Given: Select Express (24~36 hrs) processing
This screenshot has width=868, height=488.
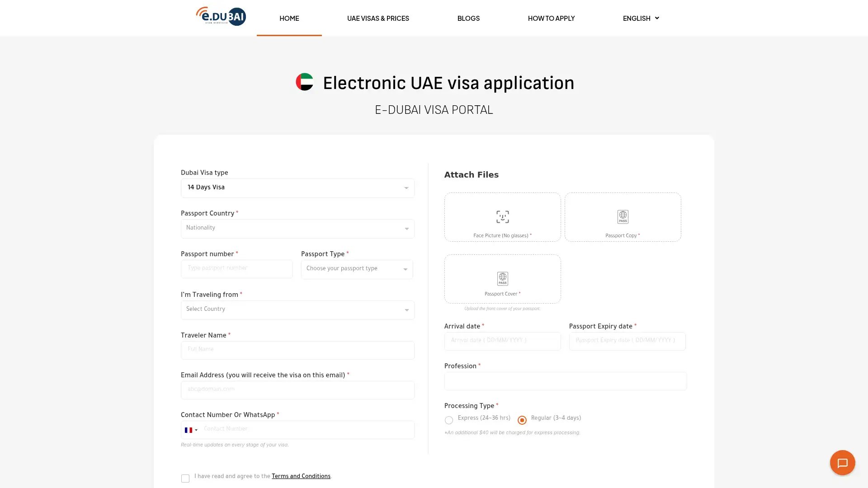Looking at the screenshot, I should 449,420.
